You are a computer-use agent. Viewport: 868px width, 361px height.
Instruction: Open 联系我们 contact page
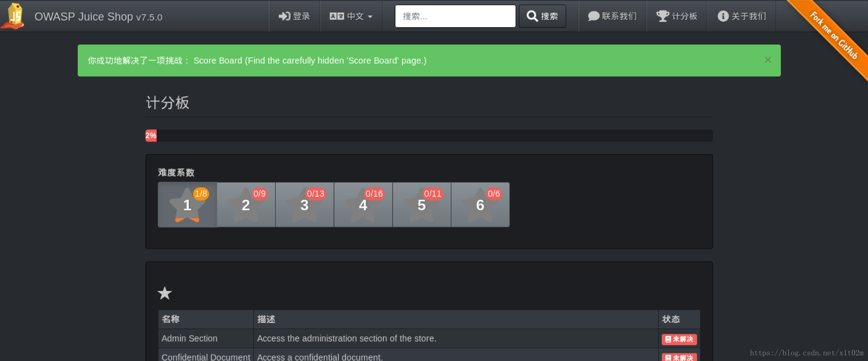click(x=612, y=16)
